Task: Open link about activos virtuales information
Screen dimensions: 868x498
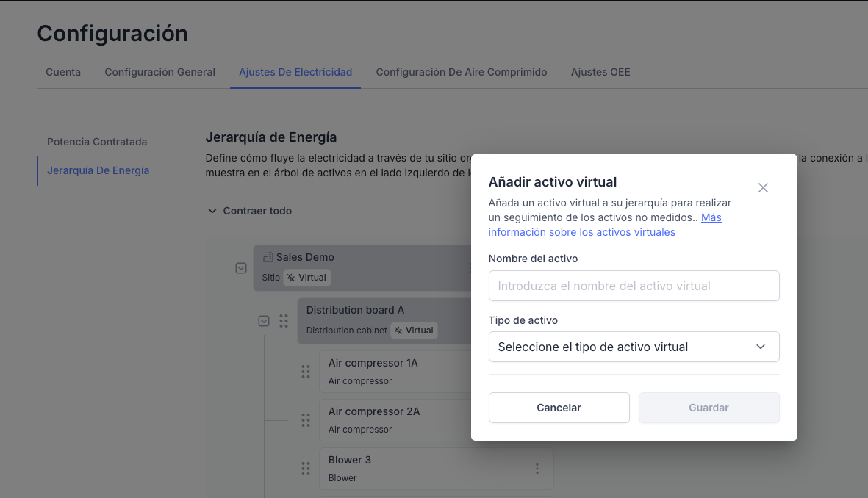Action: 581,232
